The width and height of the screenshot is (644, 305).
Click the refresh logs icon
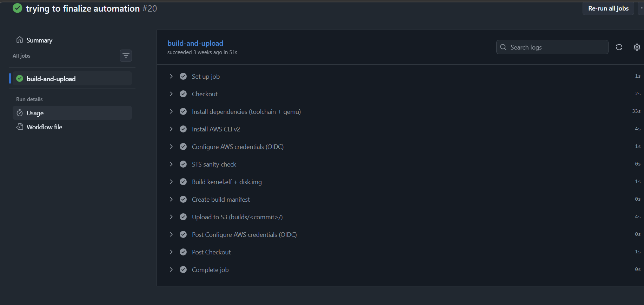pyautogui.click(x=619, y=47)
